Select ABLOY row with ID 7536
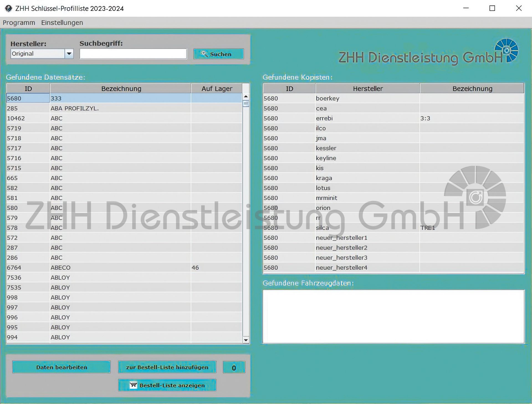The height and width of the screenshot is (404, 532). point(124,278)
